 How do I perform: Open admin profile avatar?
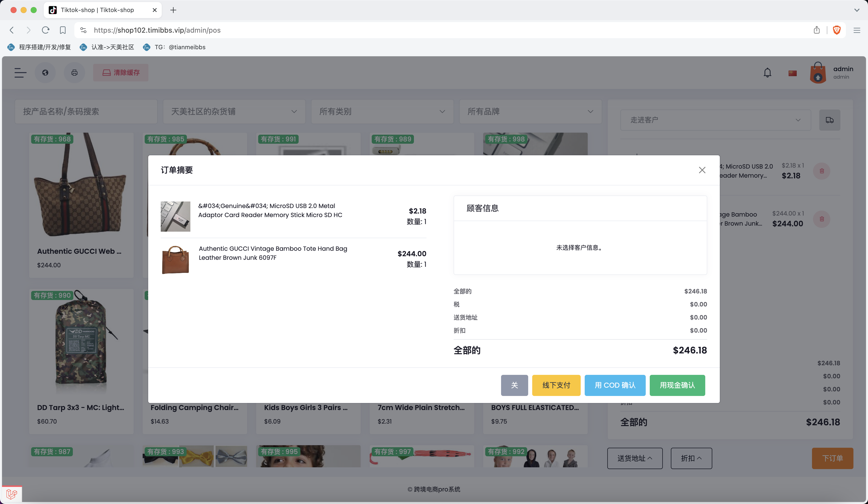[x=818, y=73]
